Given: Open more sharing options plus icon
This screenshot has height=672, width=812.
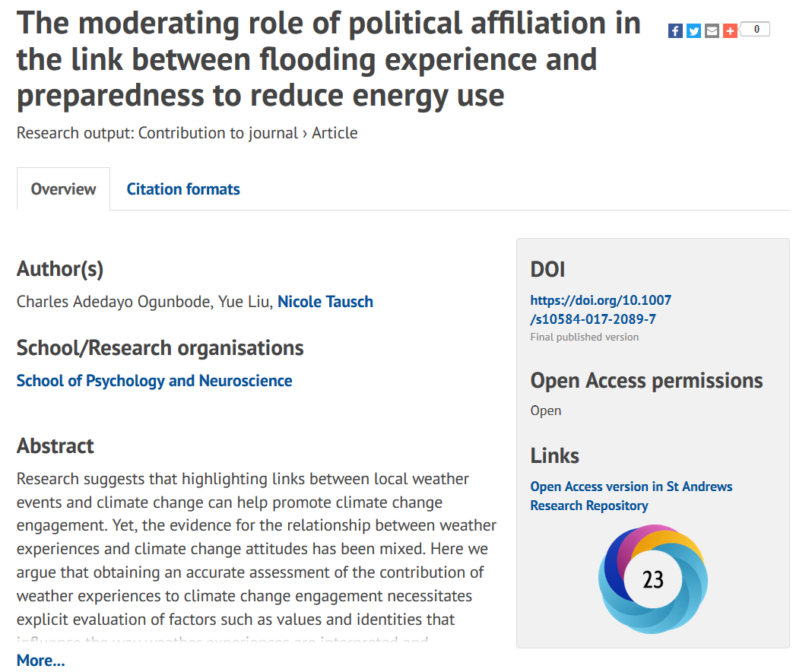Looking at the screenshot, I should pyautogui.click(x=730, y=30).
